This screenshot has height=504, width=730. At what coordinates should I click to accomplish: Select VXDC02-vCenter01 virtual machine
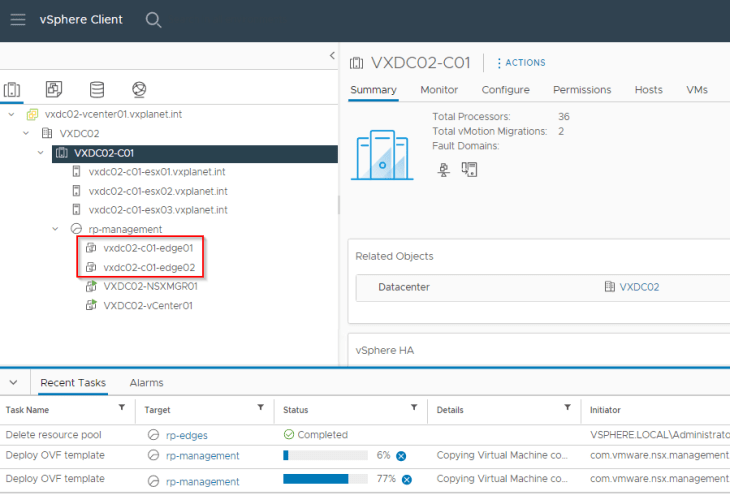point(148,306)
